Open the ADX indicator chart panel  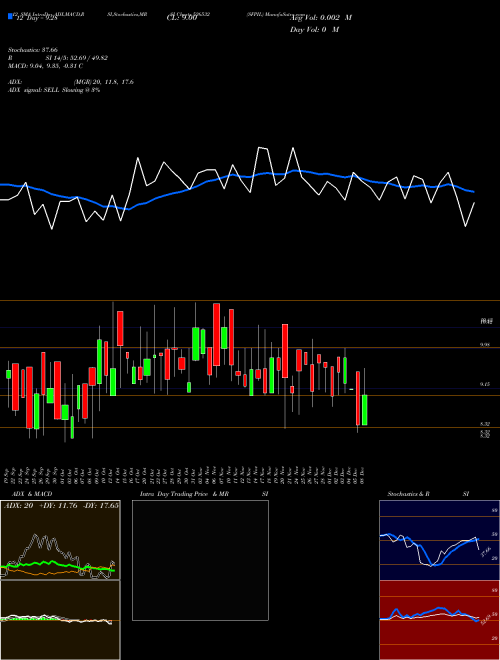60,540
